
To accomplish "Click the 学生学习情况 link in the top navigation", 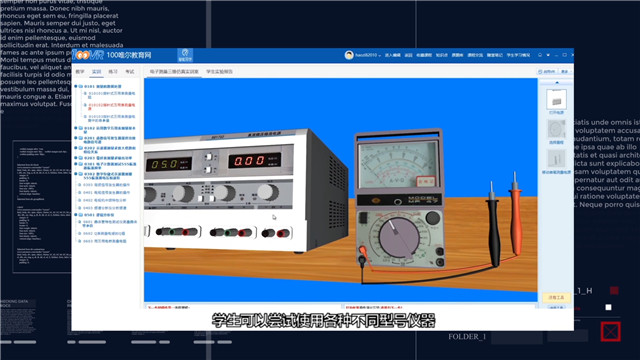I will point(518,55).
